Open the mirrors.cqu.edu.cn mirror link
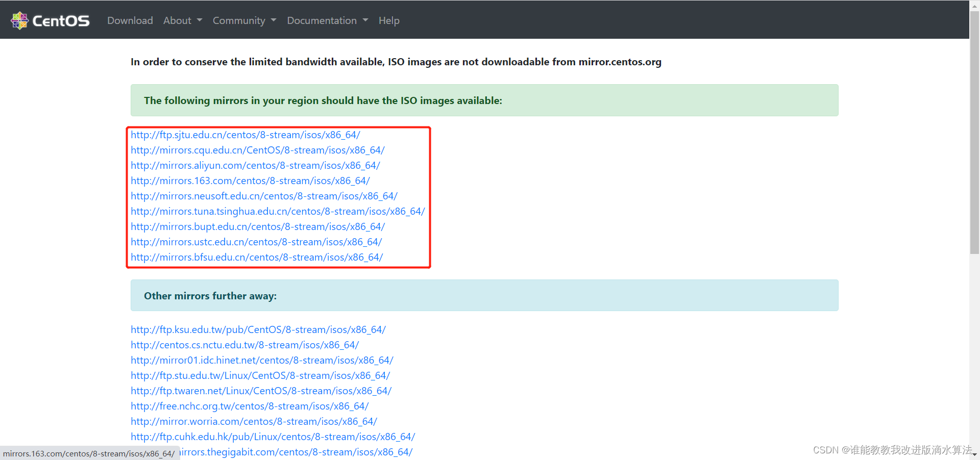 (x=258, y=150)
